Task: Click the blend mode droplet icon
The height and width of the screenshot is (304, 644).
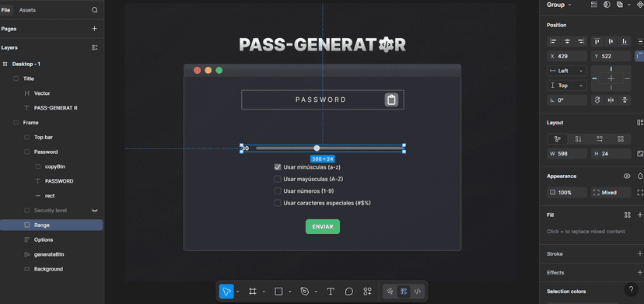Action: tap(640, 176)
